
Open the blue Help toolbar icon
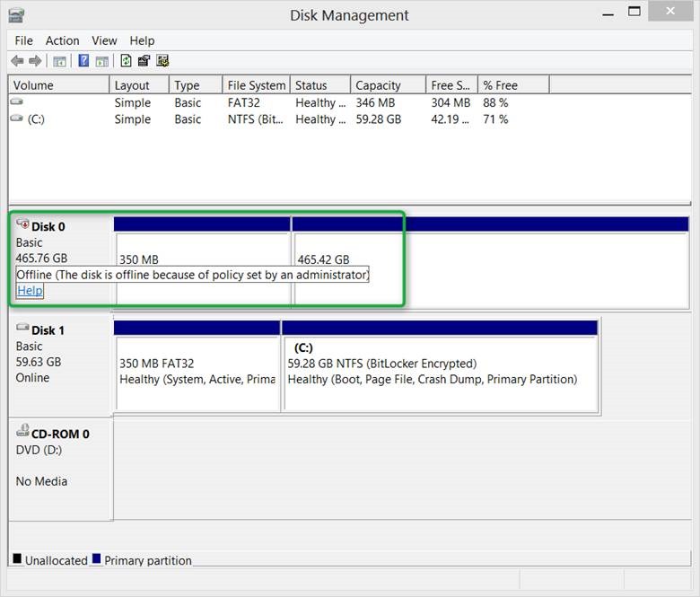point(83,61)
